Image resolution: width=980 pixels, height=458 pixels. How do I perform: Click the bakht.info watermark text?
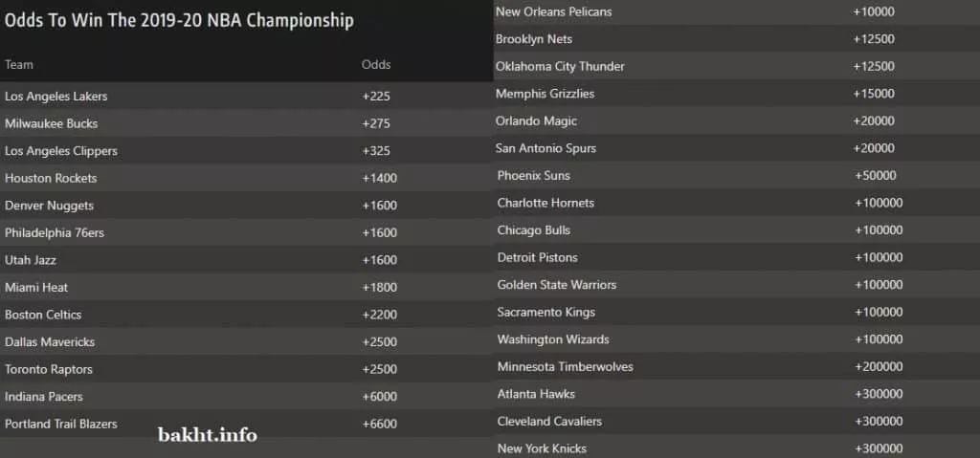coord(207,436)
